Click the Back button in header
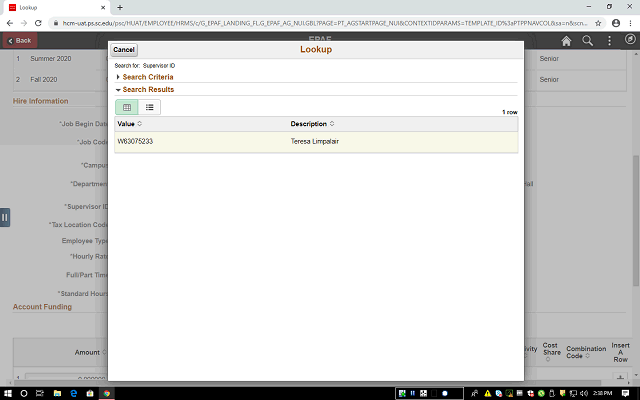The height and width of the screenshot is (400, 640). (20, 40)
